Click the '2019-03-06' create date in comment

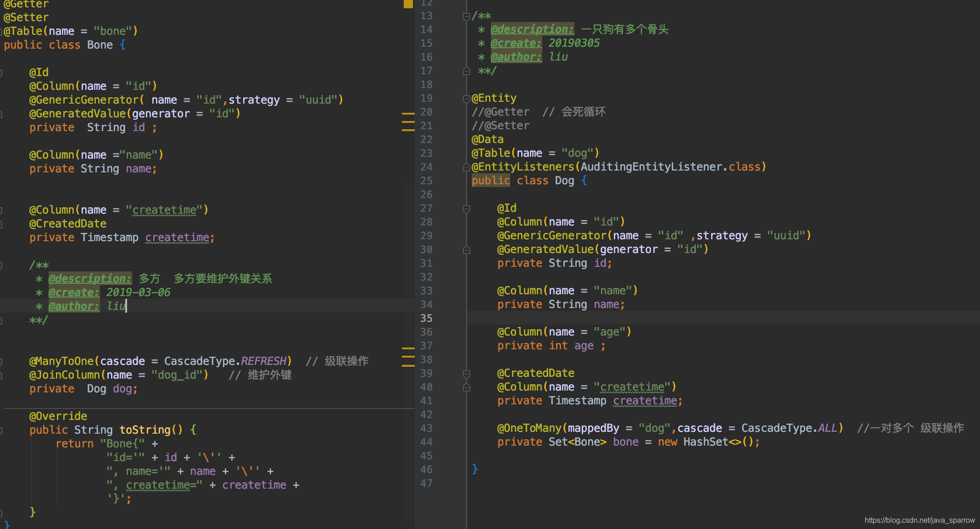click(x=139, y=292)
